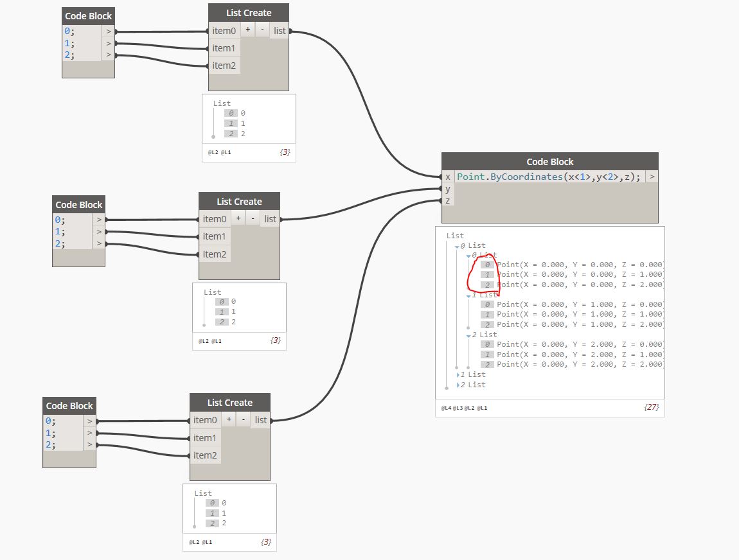Toggle the @L3 list level in the points preview
This screenshot has height=560, width=739.
coord(458,408)
